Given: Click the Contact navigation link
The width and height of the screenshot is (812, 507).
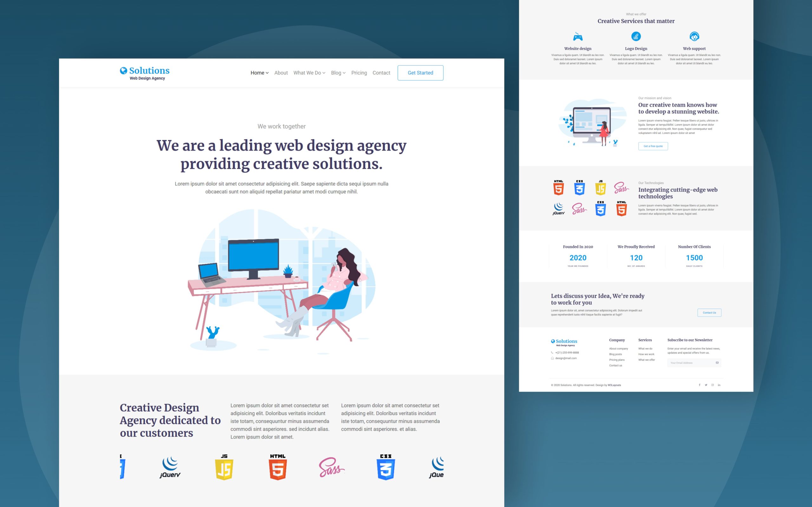Looking at the screenshot, I should click(381, 73).
